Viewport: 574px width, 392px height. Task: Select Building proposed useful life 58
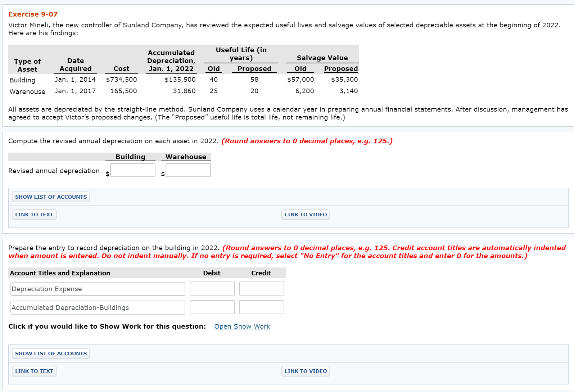click(x=254, y=80)
